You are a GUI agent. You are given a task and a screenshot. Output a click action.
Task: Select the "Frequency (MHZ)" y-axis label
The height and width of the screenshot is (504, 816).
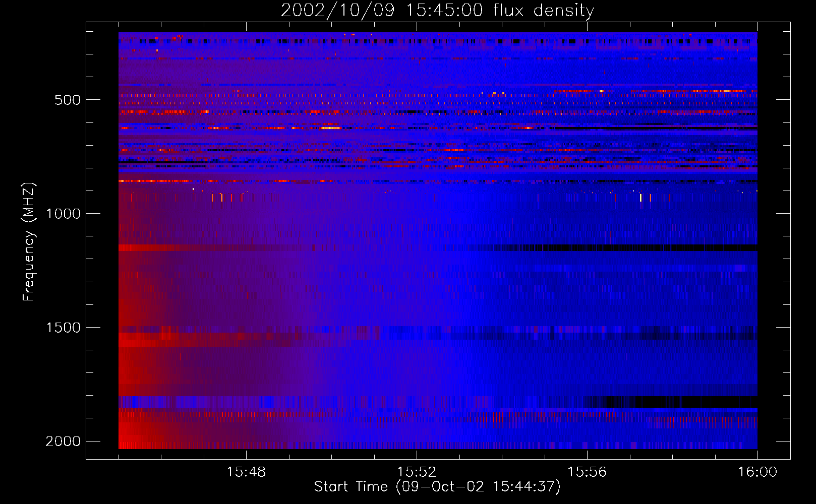click(29, 241)
